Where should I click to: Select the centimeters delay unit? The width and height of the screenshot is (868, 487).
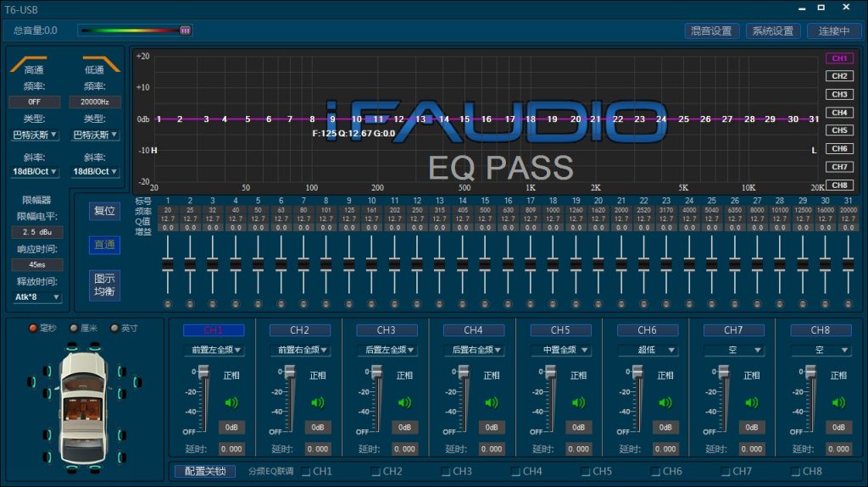[74, 328]
